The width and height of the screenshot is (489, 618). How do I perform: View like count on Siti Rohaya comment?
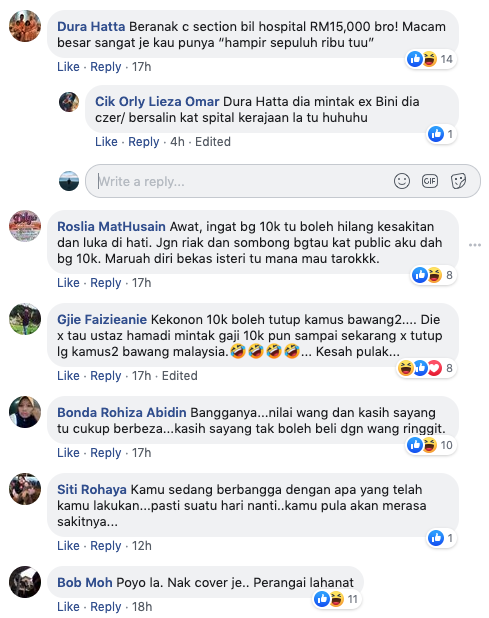[442, 538]
